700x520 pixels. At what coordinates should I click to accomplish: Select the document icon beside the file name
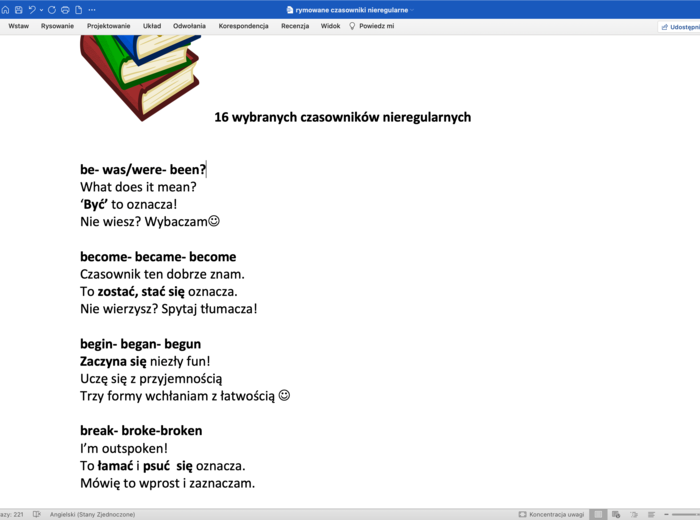tap(290, 10)
